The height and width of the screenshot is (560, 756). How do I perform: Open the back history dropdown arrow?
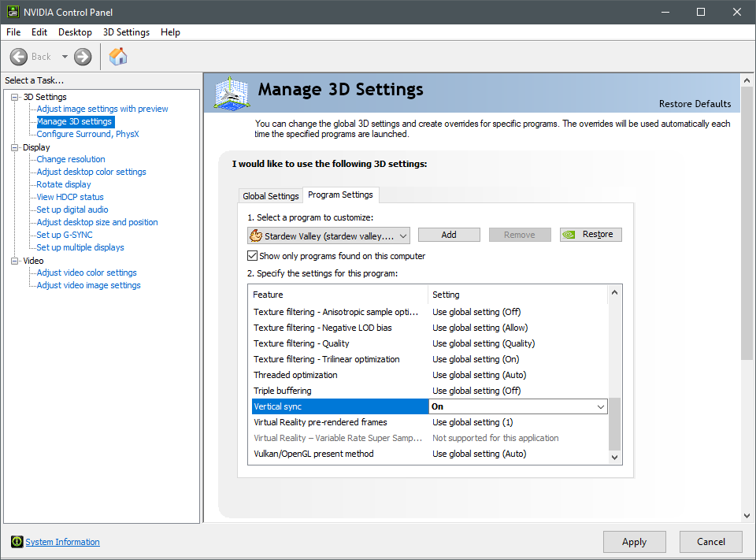(65, 57)
